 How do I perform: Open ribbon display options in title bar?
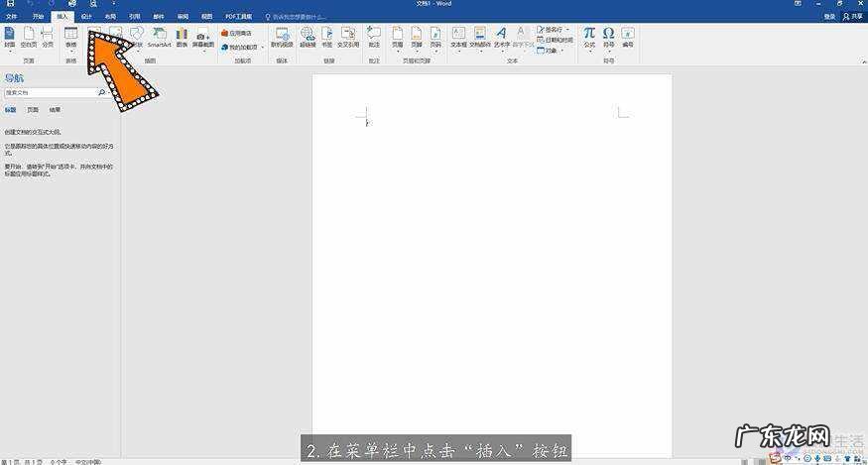(x=798, y=3)
